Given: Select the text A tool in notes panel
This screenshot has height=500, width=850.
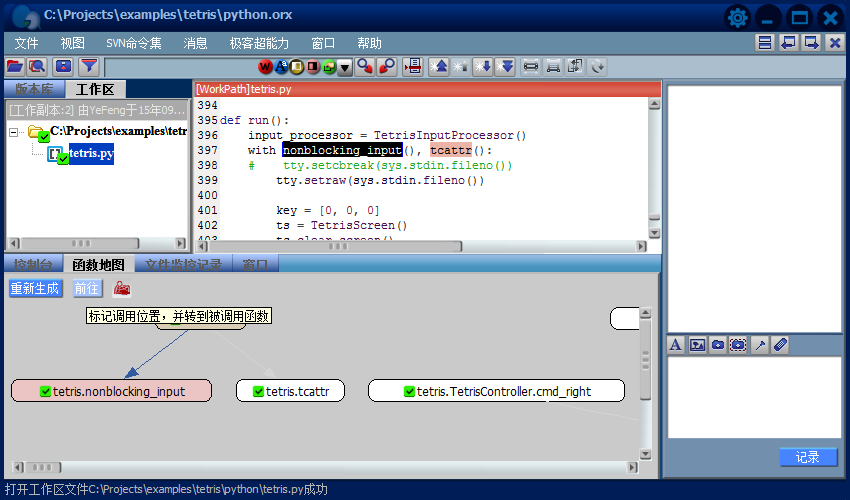Looking at the screenshot, I should [675, 345].
